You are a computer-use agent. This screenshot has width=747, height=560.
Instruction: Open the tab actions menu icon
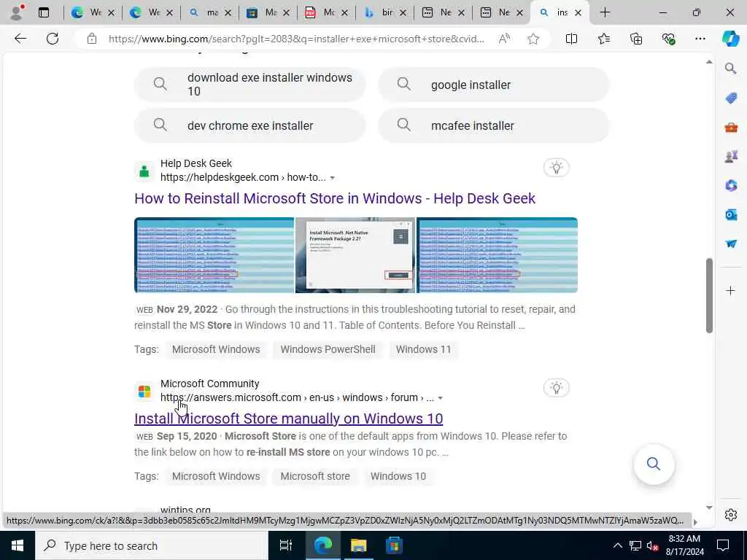coord(44,12)
